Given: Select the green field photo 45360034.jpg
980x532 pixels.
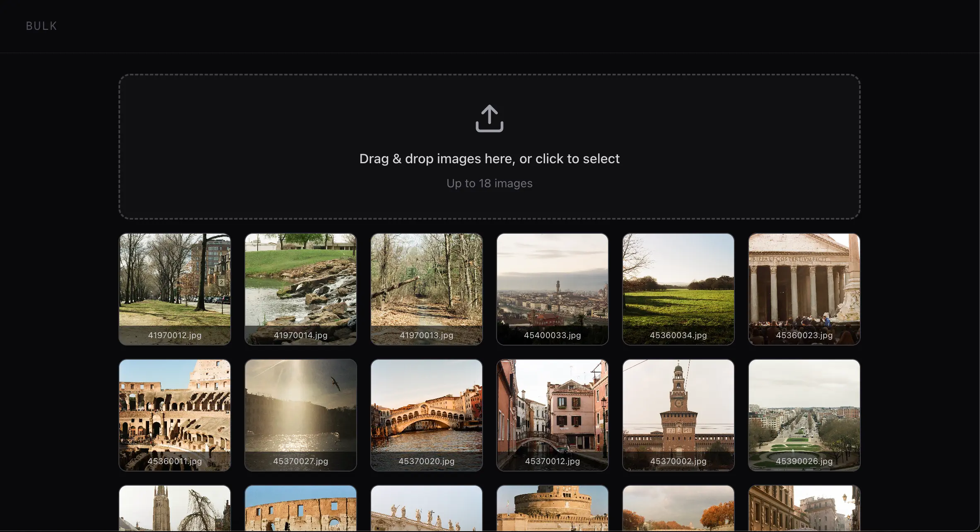Looking at the screenshot, I should pos(678,289).
